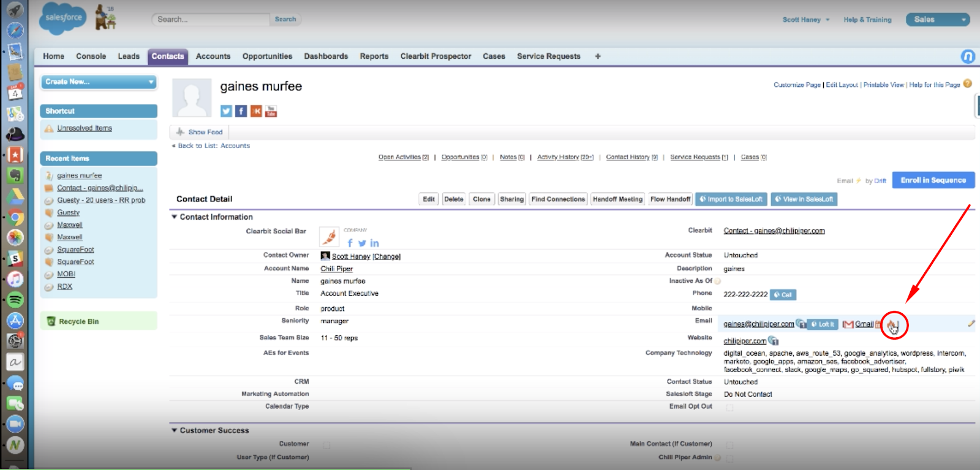This screenshot has height=470, width=980.
Task: Open the YouTube icon under the contact name
Action: pyautogui.click(x=271, y=111)
